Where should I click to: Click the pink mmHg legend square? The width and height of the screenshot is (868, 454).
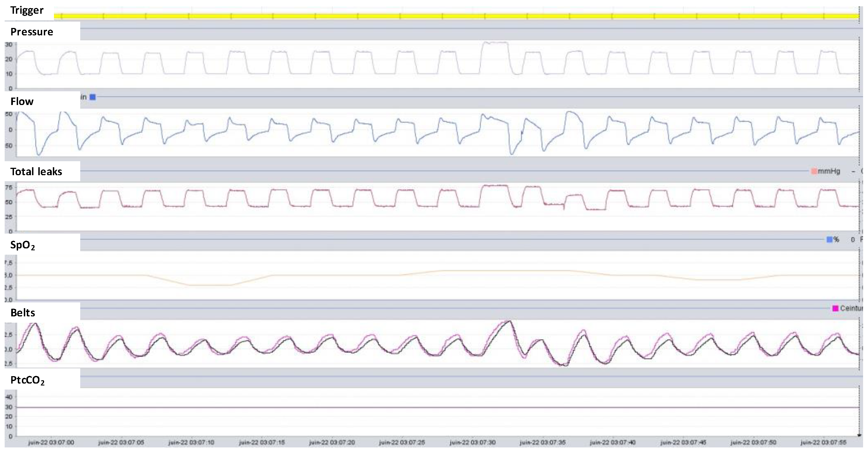click(814, 171)
